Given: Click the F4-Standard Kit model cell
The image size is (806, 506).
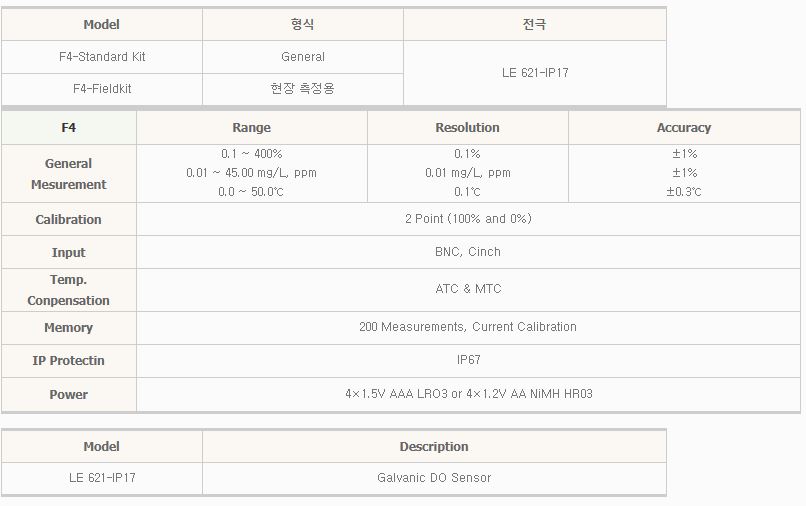Looking at the screenshot, I should [x=102, y=57].
